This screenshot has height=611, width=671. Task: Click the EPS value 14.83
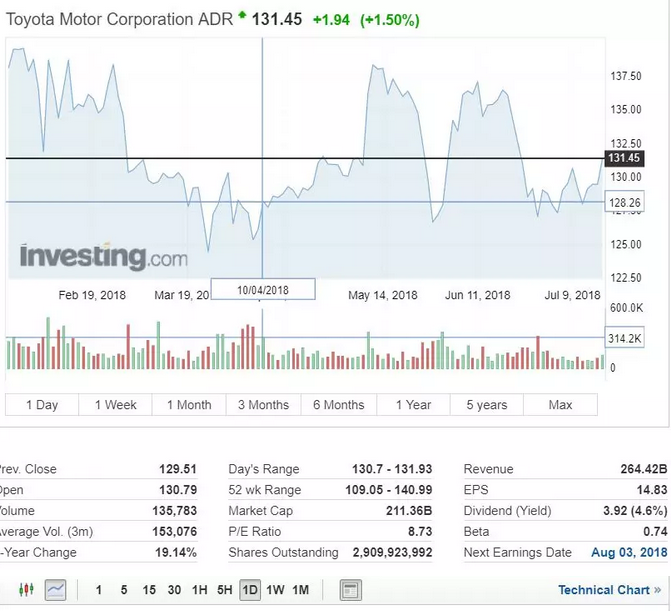tap(652, 490)
